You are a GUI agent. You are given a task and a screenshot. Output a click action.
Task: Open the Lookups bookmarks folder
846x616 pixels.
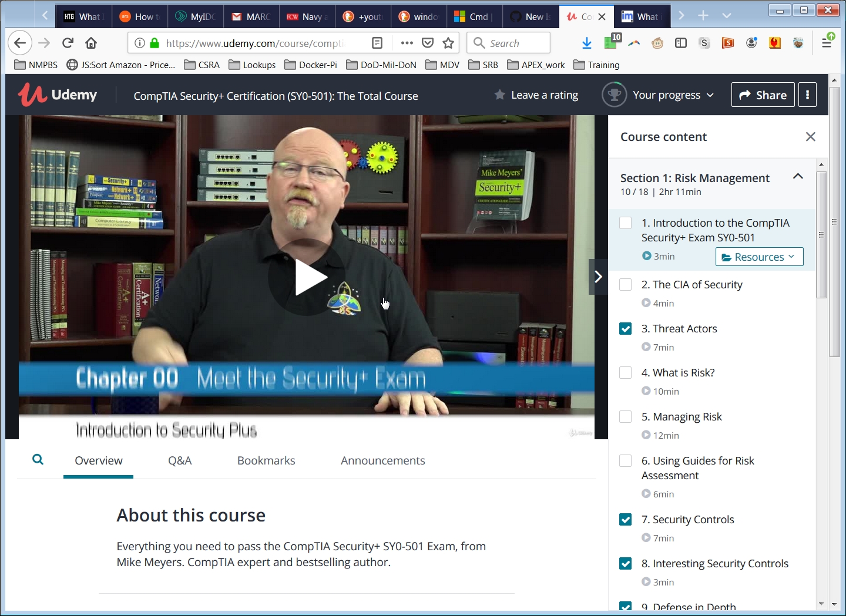(x=252, y=65)
